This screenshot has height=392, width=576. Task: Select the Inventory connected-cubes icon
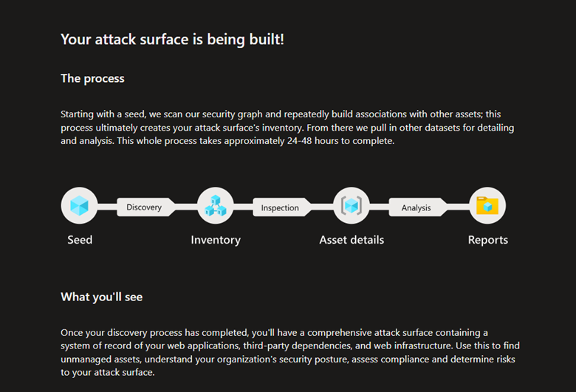coord(216,205)
